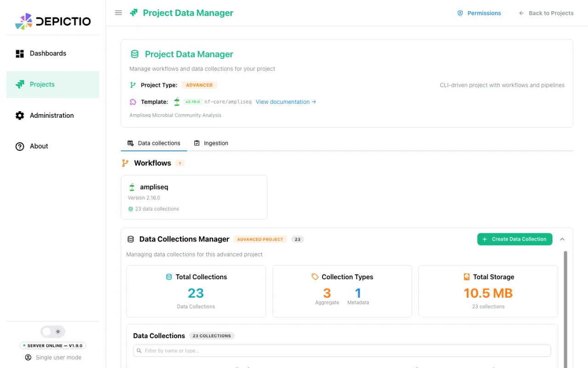Click the About question mark icon
588x368 pixels.
coord(20,146)
